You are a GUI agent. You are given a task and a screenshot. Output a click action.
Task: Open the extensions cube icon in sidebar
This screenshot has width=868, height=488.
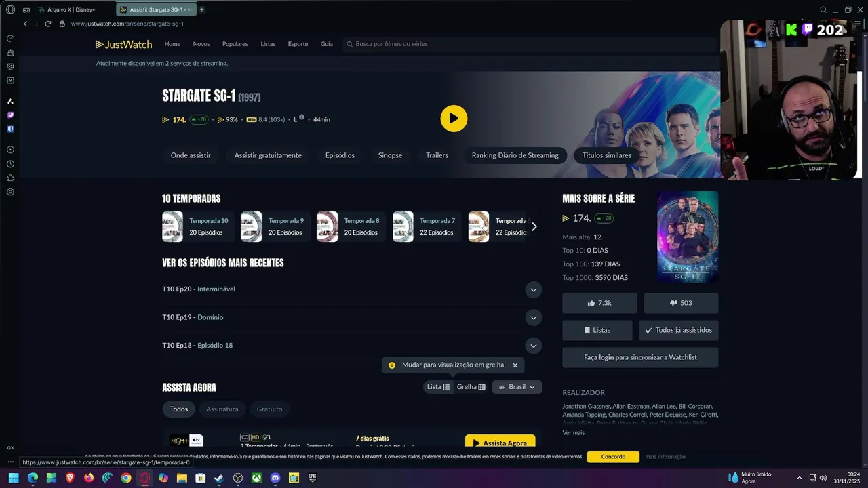pos(10,178)
